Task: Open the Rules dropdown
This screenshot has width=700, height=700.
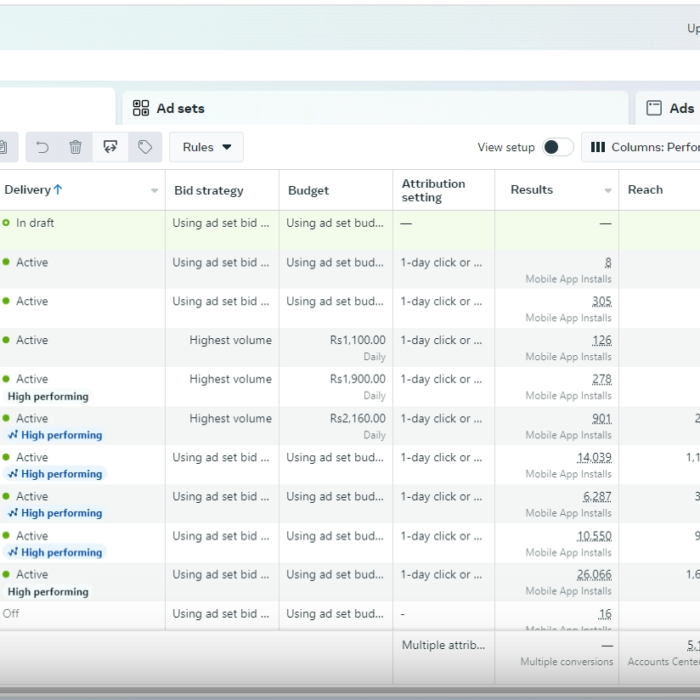Action: tap(206, 147)
